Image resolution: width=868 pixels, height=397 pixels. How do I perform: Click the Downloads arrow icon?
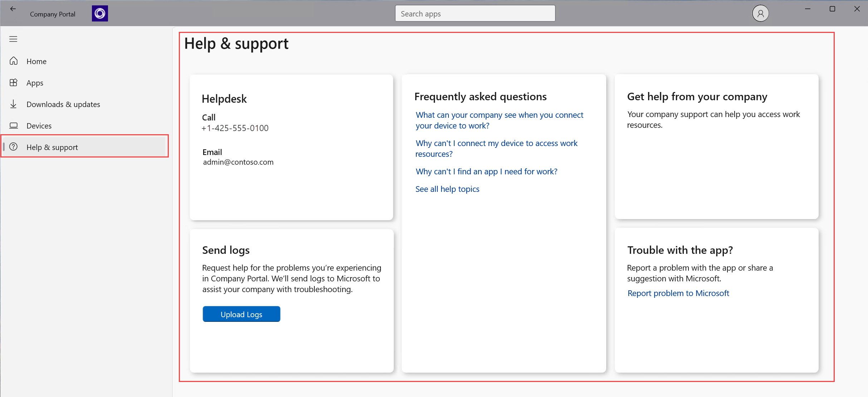14,104
